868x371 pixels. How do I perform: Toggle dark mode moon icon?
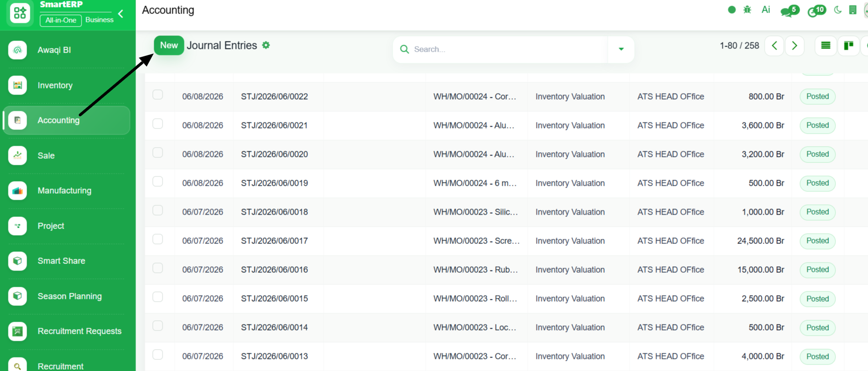point(838,10)
